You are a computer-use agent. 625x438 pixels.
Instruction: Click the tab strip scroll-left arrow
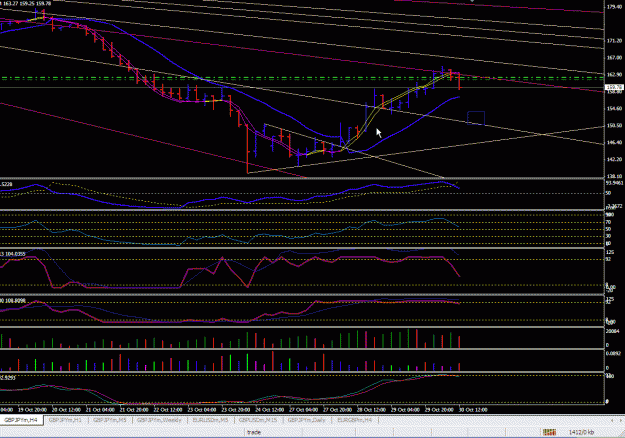pyautogui.click(x=612, y=420)
